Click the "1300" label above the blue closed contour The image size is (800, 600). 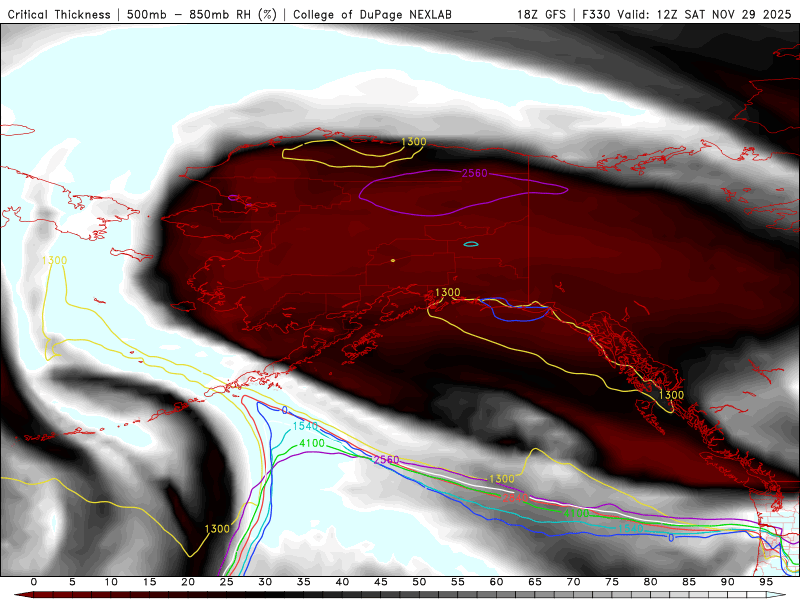click(x=447, y=292)
